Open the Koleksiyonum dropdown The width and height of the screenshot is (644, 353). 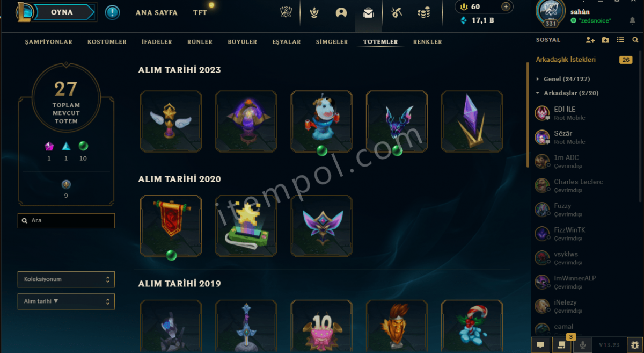66,279
